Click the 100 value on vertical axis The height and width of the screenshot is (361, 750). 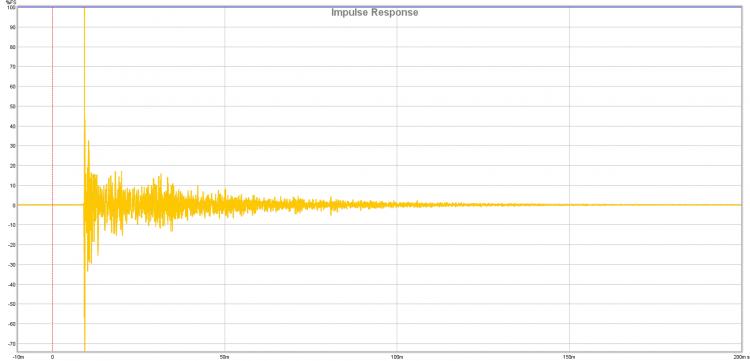point(11,8)
